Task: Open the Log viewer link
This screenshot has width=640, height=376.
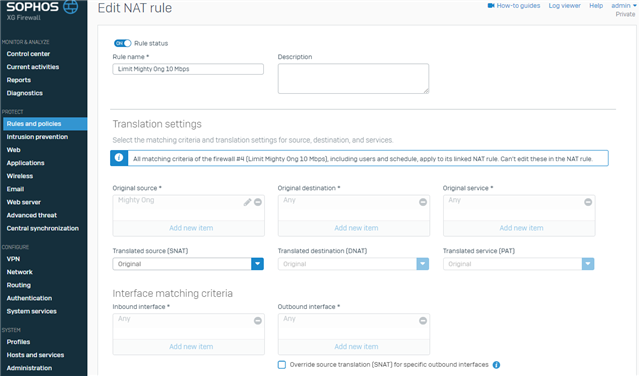Action: (x=564, y=6)
